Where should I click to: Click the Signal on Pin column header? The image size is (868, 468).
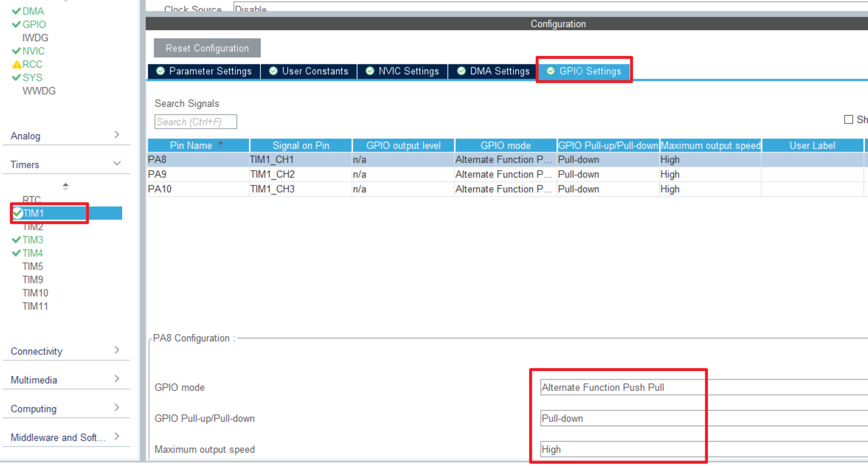[301, 145]
